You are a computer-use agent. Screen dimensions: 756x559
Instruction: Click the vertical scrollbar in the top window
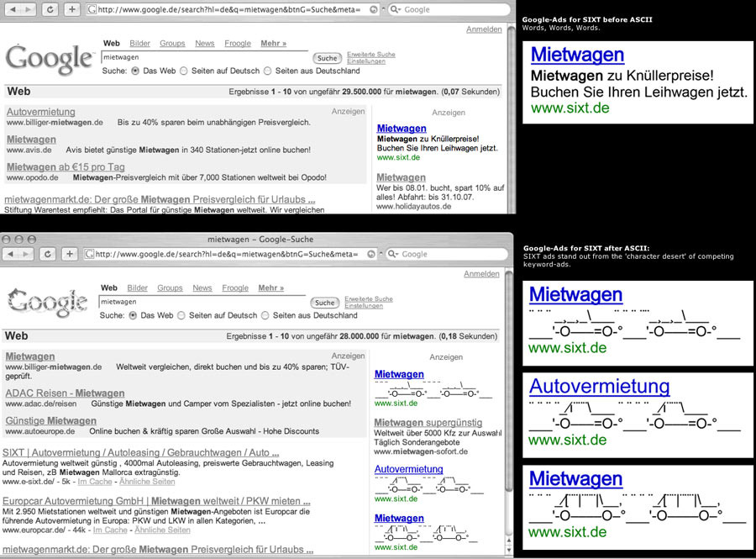[512, 117]
